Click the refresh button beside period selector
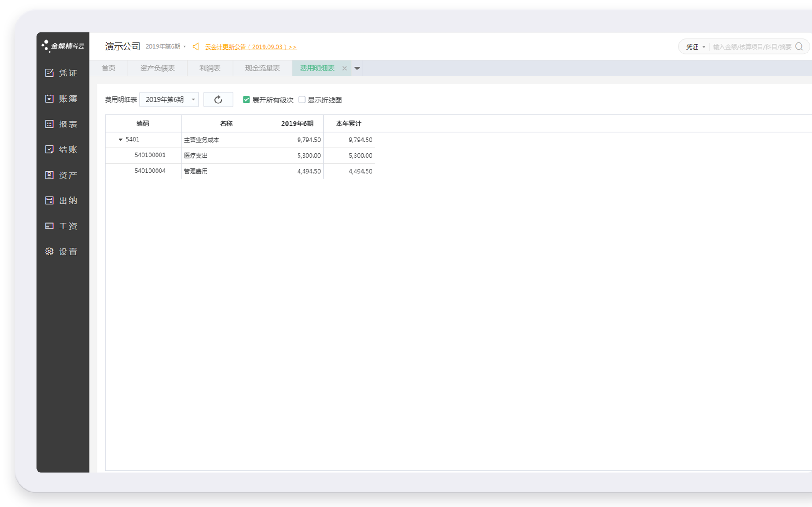This screenshot has height=507, width=812. pyautogui.click(x=218, y=100)
